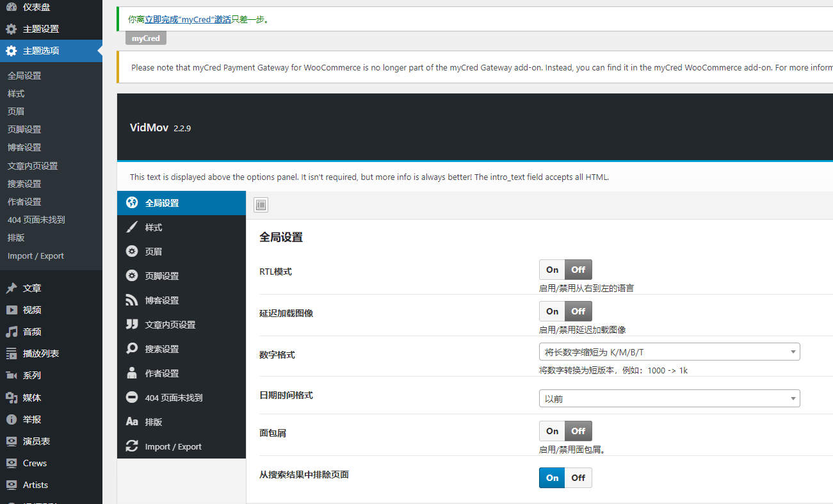The height and width of the screenshot is (504, 833).
Task: Click the 音频 music note icon
Action: pyautogui.click(x=12, y=332)
